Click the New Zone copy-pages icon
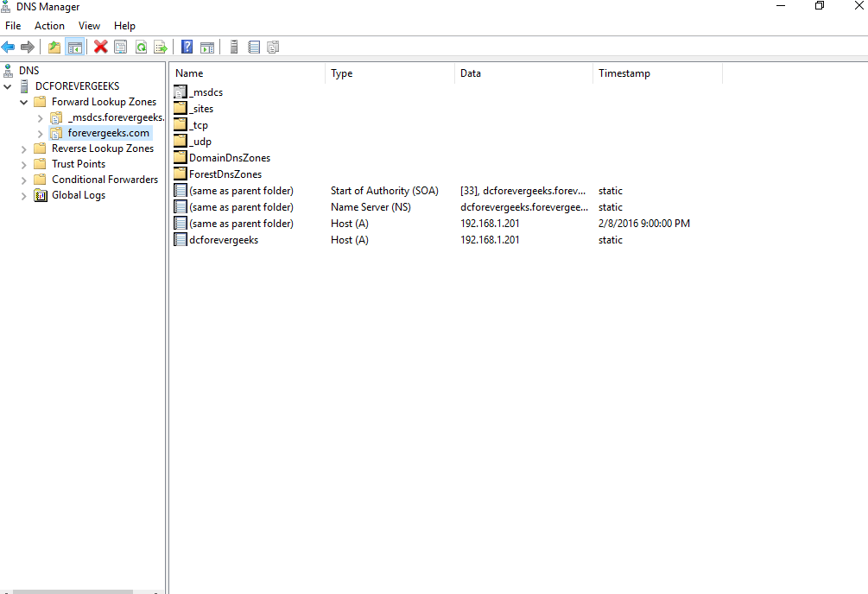The width and height of the screenshot is (868, 594). tap(273, 47)
